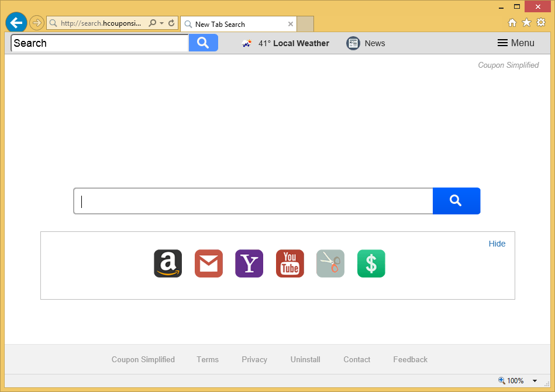The image size is (555, 392).
Task: Open the YouTube shortcut icon
Action: click(x=290, y=263)
